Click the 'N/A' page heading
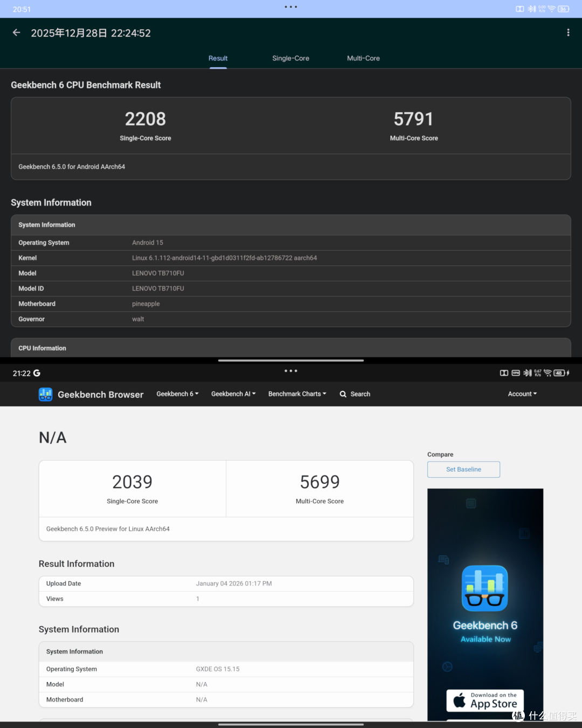582x728 pixels. click(x=53, y=437)
